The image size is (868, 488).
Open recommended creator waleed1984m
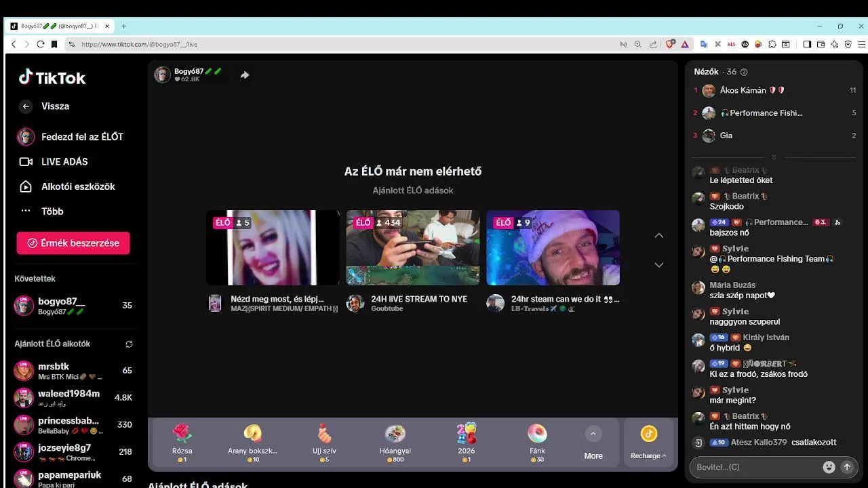coord(73,398)
